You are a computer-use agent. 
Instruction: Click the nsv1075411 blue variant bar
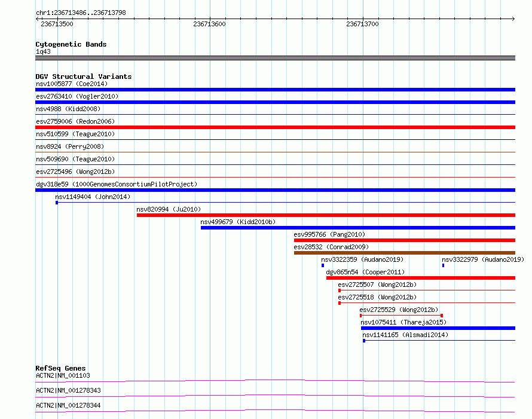click(x=438, y=328)
